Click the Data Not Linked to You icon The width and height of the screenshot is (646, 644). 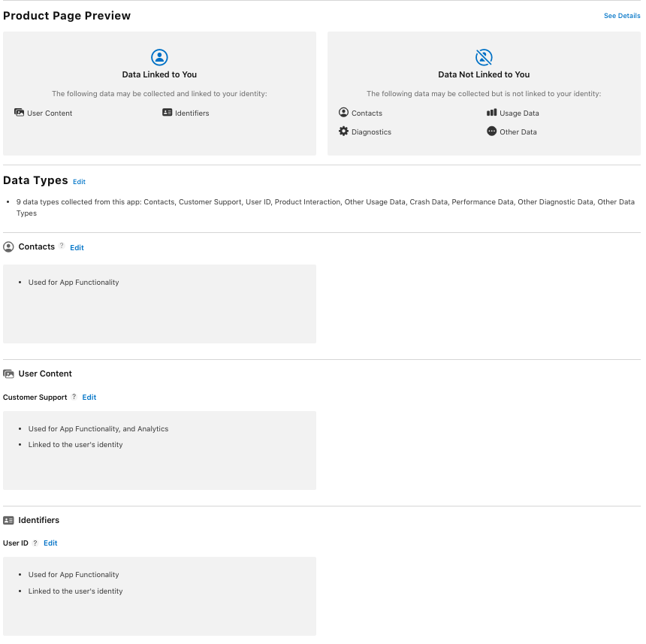tap(484, 57)
